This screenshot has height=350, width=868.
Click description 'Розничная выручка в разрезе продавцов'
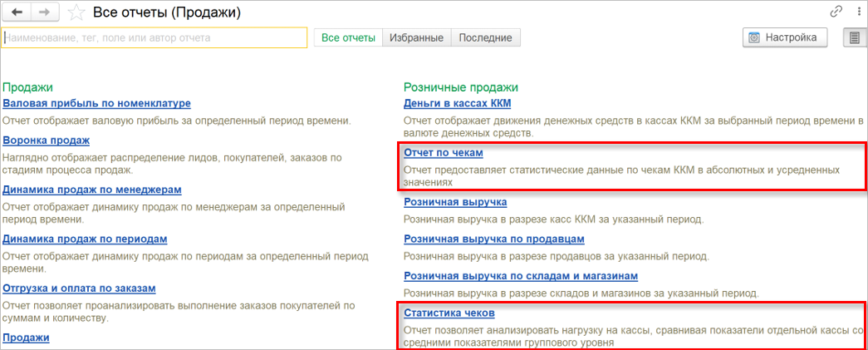(x=556, y=256)
